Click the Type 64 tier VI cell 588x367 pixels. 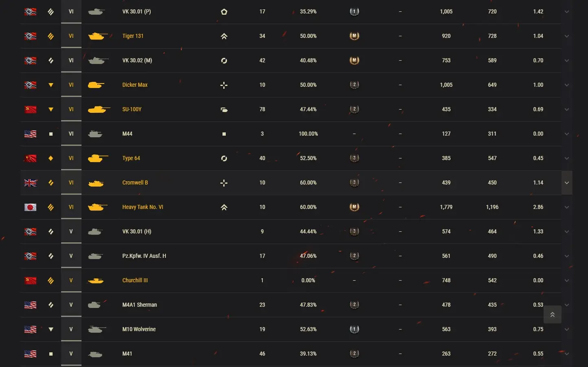point(71,158)
